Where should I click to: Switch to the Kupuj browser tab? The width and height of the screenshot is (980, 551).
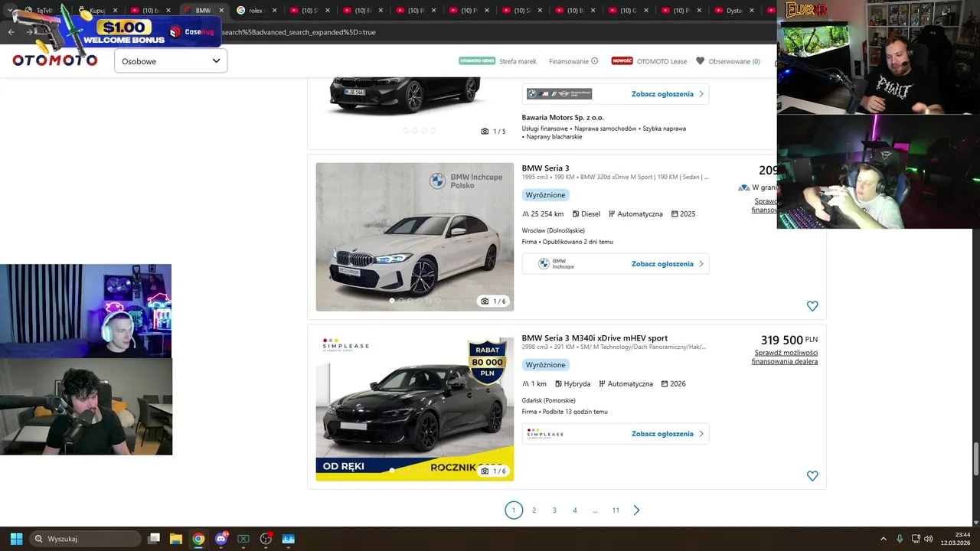(97, 11)
